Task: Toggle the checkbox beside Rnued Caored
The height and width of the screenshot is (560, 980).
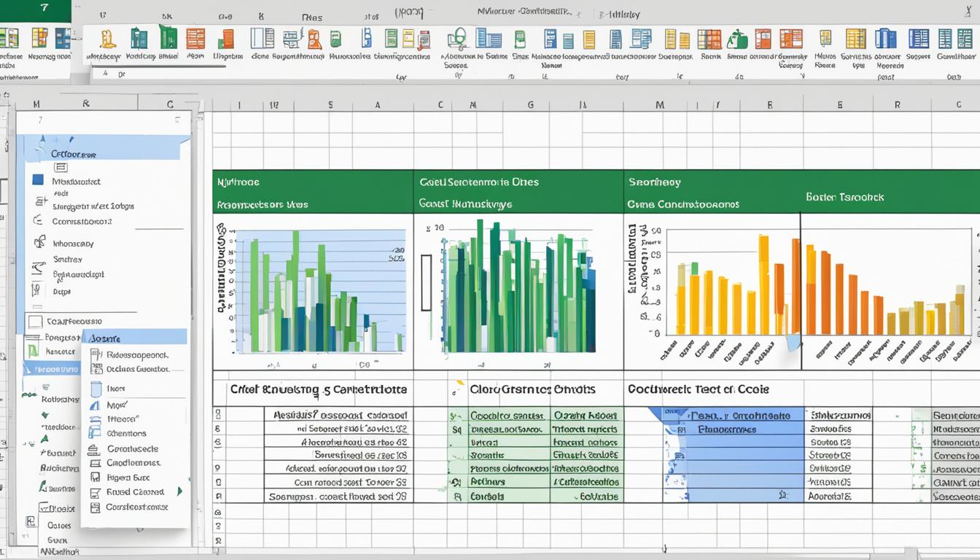Action: pyautogui.click(x=94, y=492)
